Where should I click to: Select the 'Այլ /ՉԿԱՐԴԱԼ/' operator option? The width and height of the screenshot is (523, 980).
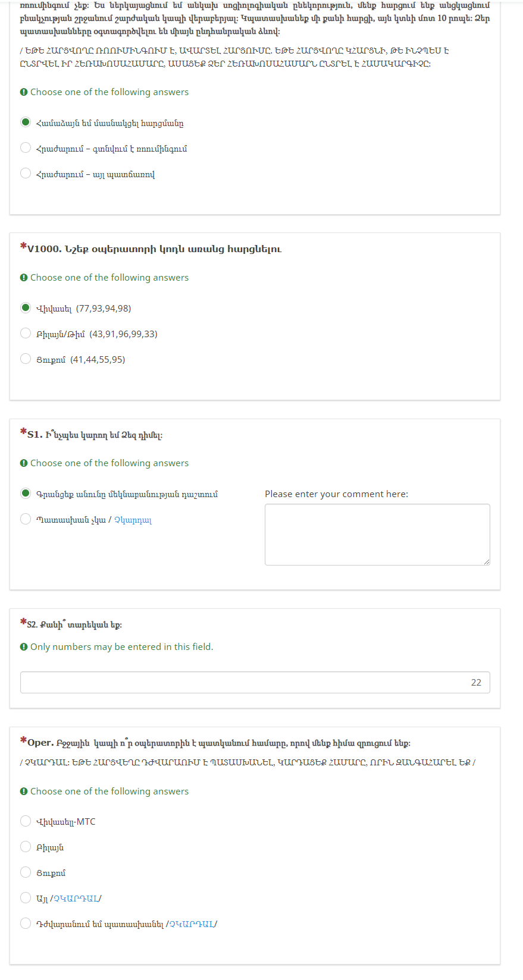[x=26, y=898]
